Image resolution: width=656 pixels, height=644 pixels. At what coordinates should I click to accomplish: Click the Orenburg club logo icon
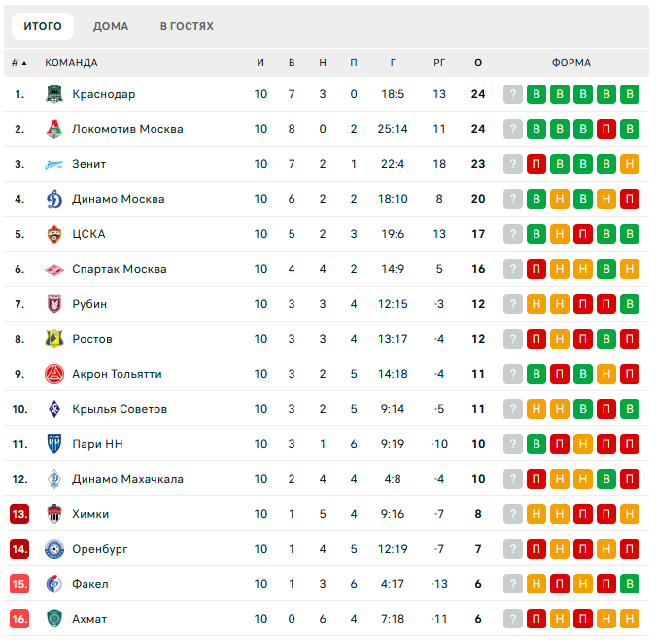54,549
